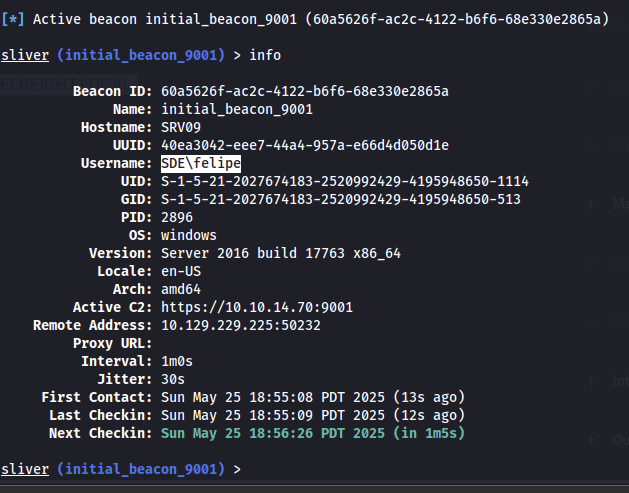Click the PID value 2896

(x=177, y=217)
